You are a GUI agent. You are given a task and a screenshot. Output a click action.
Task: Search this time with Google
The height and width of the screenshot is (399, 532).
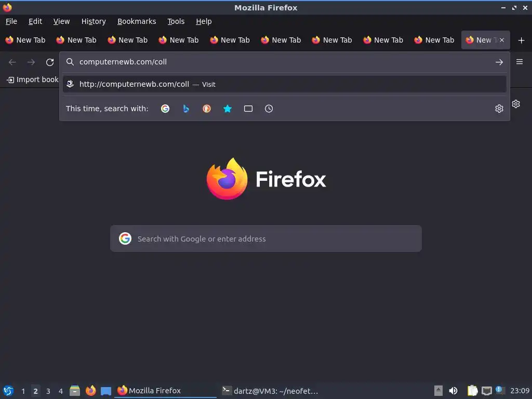pos(165,109)
